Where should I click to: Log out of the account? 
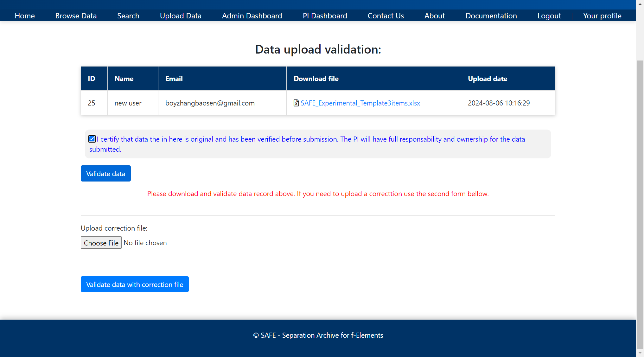coord(549,16)
